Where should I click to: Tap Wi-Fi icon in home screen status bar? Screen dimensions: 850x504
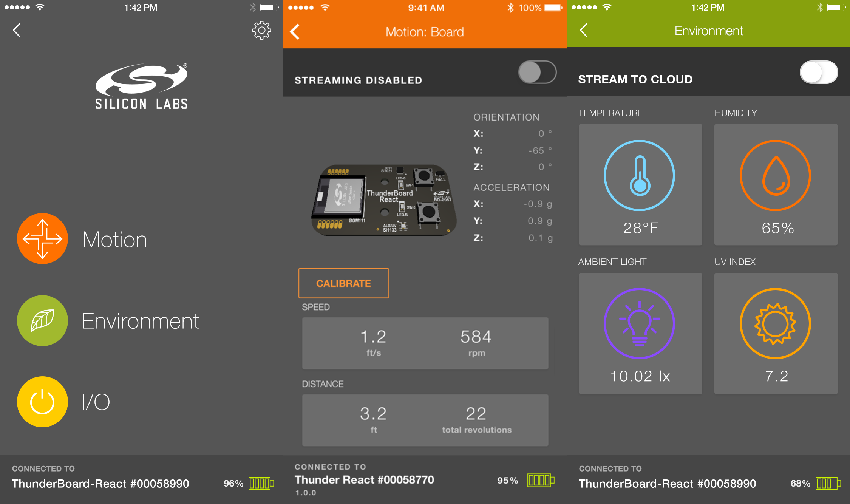point(40,7)
